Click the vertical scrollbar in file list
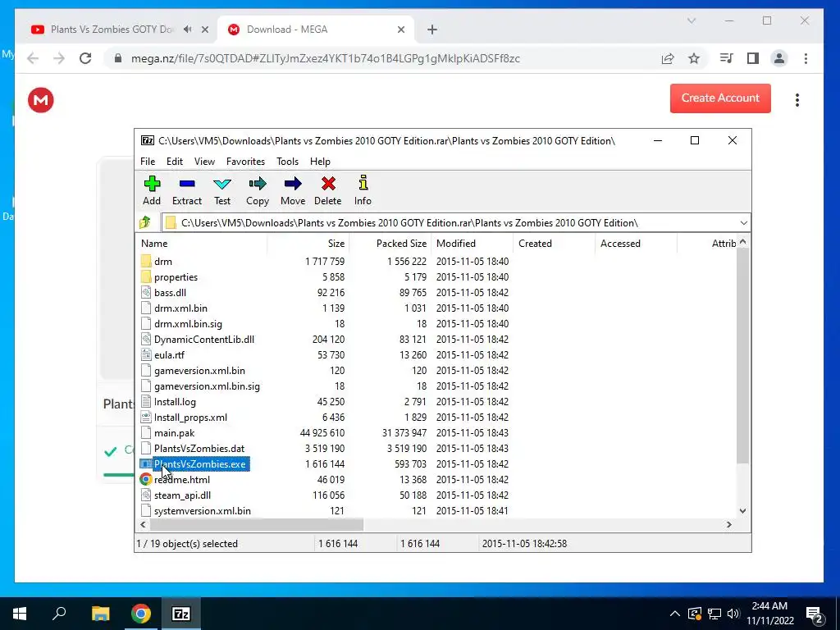 742,357
